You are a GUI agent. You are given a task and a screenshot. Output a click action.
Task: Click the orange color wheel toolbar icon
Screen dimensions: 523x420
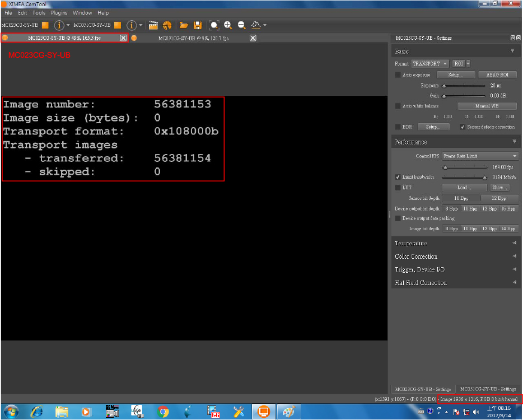point(166,25)
